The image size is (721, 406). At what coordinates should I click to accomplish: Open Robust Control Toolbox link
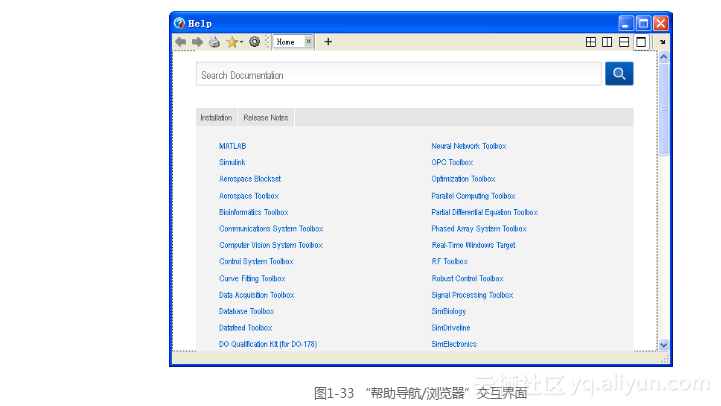click(467, 279)
